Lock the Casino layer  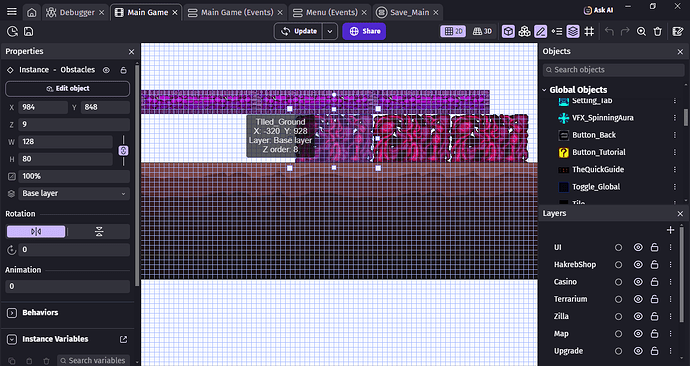coord(654,282)
